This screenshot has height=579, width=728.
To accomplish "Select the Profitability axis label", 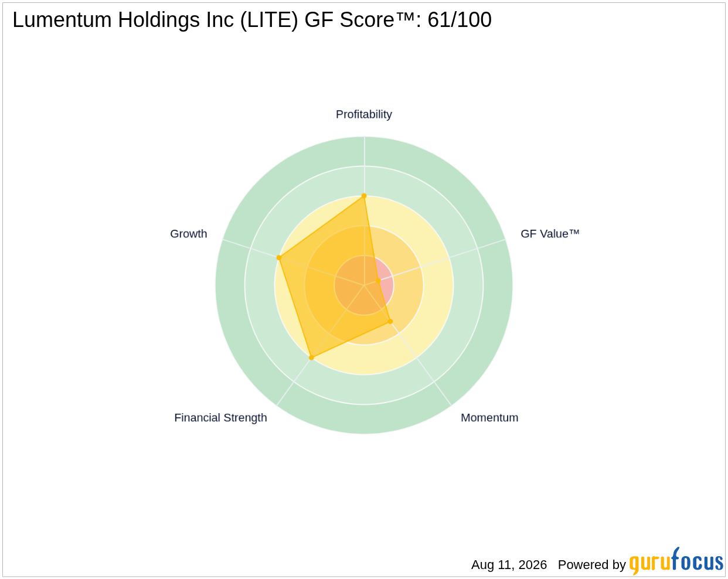I will pos(364,114).
